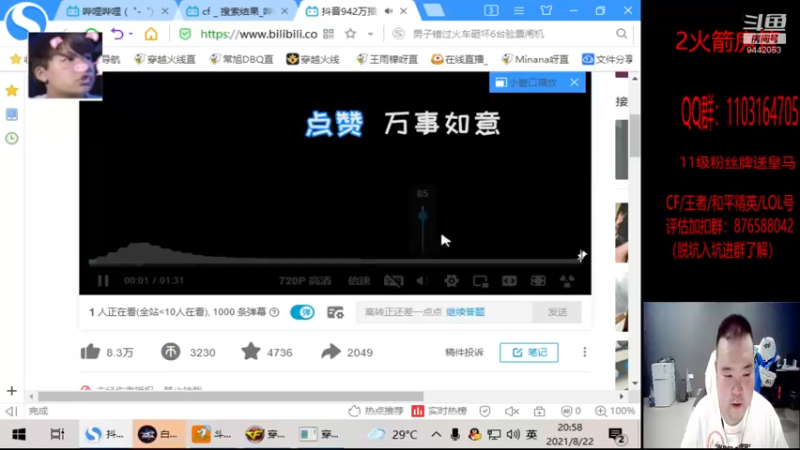800x450 pixels.
Task: Open a new browser tab
Action: tap(434, 10)
